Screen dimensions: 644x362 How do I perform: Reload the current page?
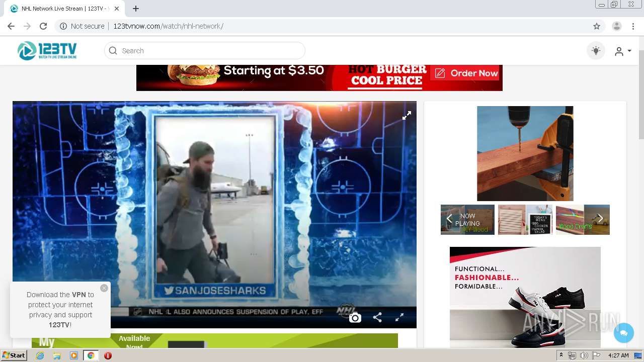(43, 26)
